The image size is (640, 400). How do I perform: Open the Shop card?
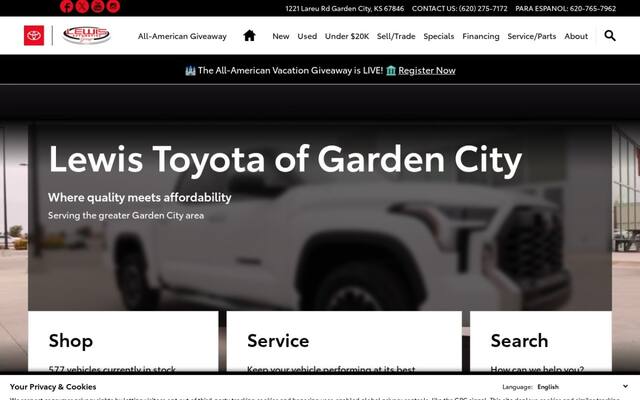123,341
